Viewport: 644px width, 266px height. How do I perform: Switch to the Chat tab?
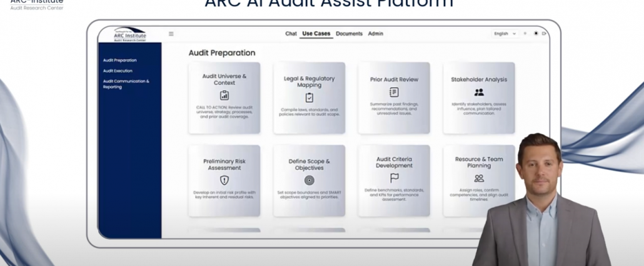pyautogui.click(x=291, y=34)
